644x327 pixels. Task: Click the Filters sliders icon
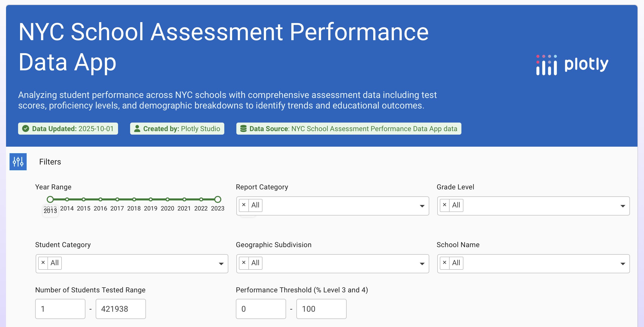click(x=18, y=162)
